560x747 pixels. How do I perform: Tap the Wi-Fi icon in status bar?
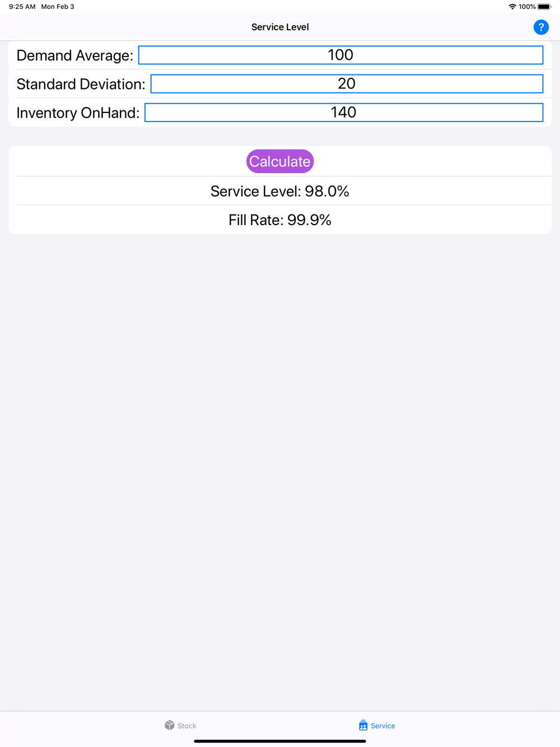512,7
